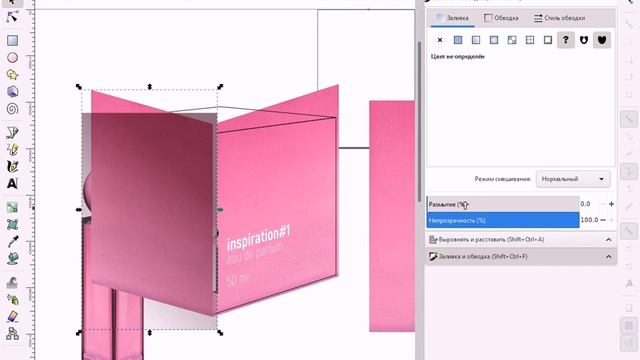
Task: Select the Calligraphy tool
Action: [x=12, y=167]
